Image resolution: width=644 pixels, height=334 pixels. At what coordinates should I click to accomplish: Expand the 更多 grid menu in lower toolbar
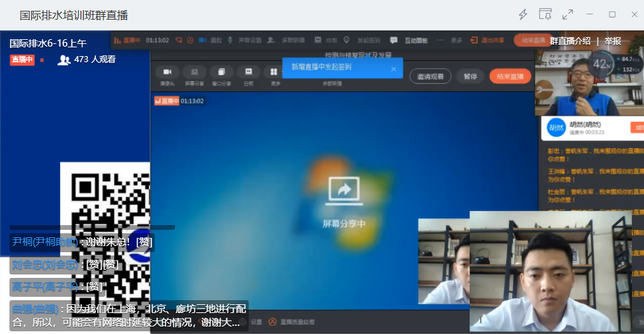click(x=274, y=74)
